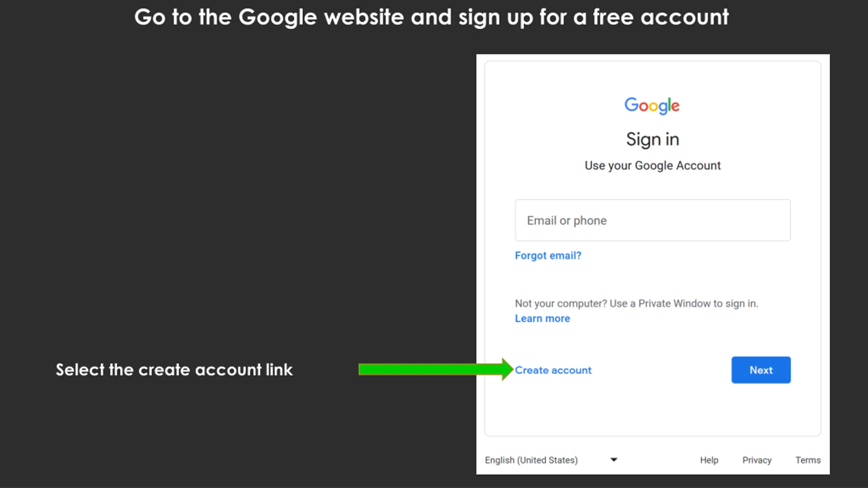Click the Select the create account link caption
The image size is (868, 488).
coord(174,370)
